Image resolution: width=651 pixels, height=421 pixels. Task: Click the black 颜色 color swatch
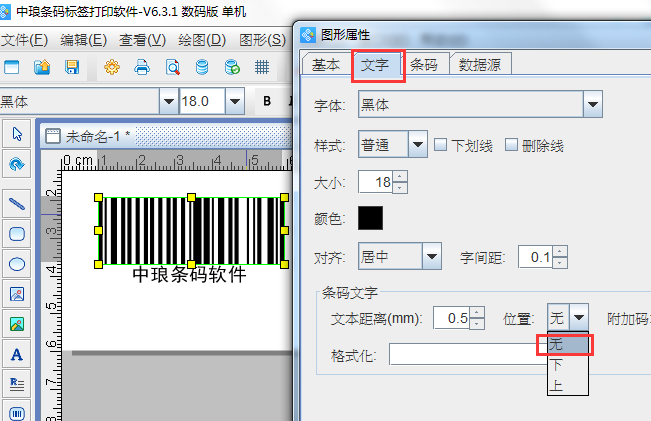370,217
